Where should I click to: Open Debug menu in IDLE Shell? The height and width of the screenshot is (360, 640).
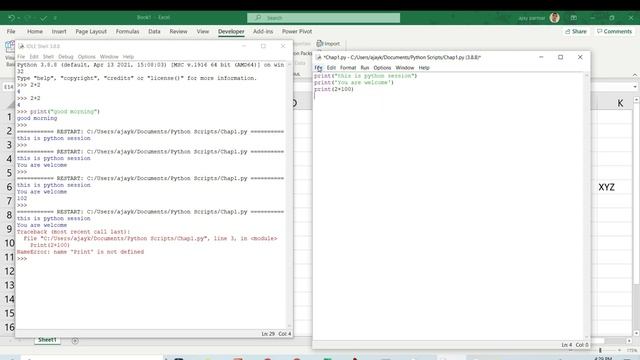click(x=66, y=57)
